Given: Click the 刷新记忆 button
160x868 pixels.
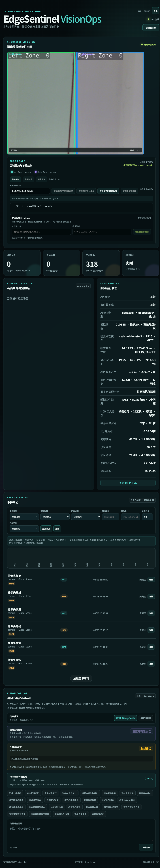Looking at the screenshot, I should pyautogui.click(x=146, y=748).
